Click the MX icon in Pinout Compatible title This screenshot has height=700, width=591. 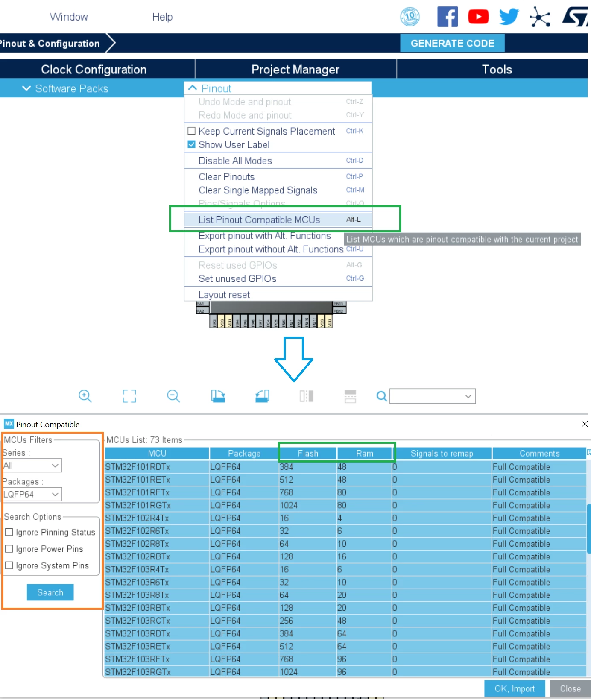(x=9, y=424)
